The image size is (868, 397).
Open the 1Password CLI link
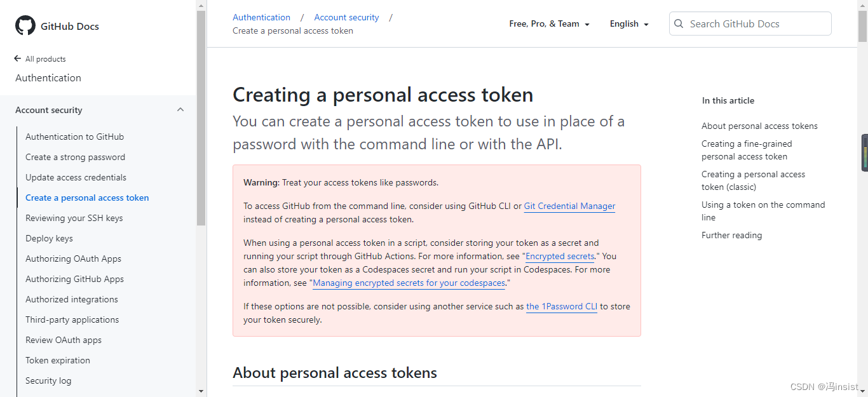(x=561, y=306)
